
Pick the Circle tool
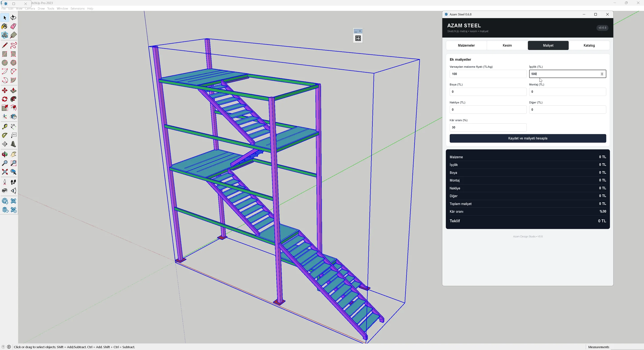[5, 63]
